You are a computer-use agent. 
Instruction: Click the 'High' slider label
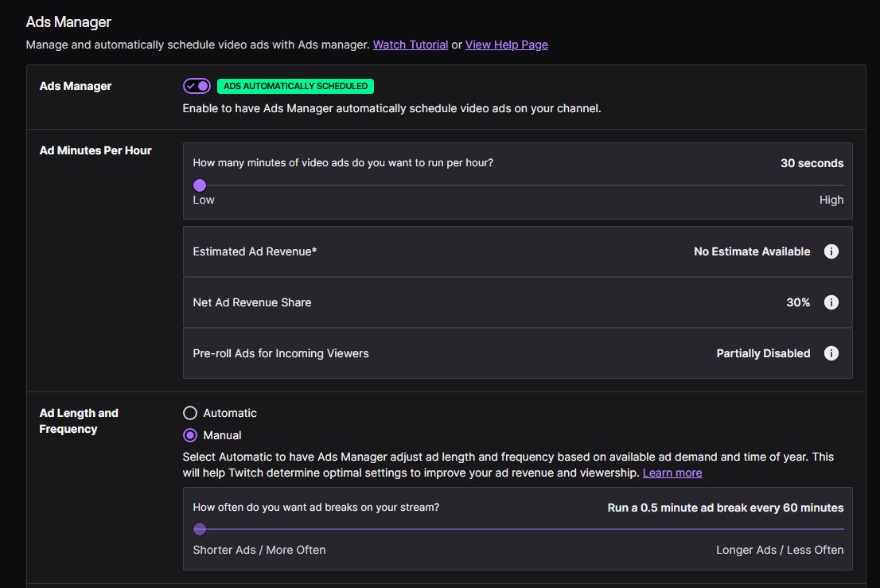tap(831, 200)
